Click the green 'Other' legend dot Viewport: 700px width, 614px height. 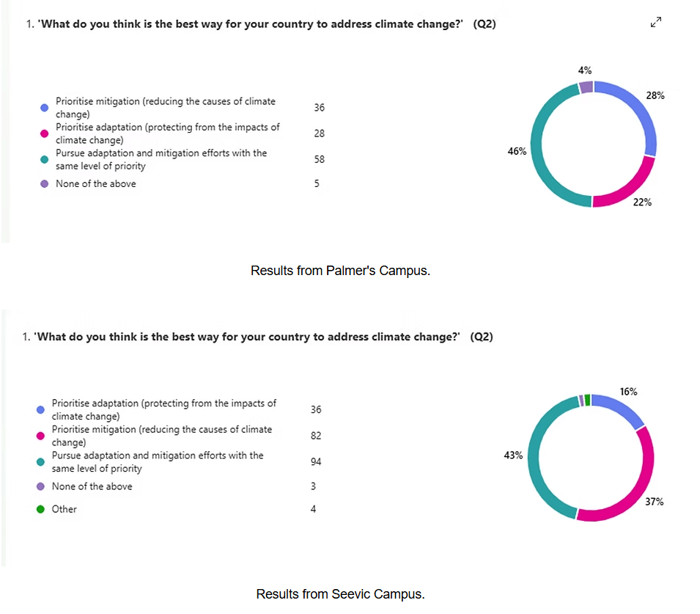[x=40, y=509]
